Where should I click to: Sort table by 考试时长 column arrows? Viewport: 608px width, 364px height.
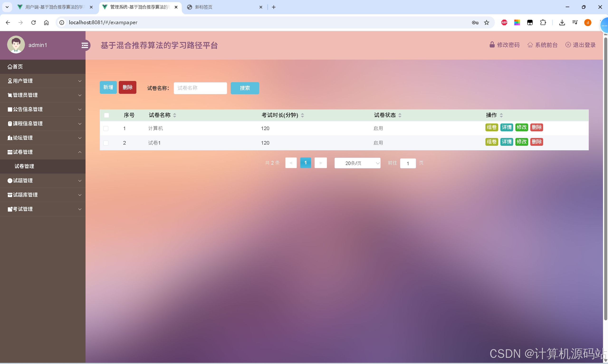[x=302, y=115]
